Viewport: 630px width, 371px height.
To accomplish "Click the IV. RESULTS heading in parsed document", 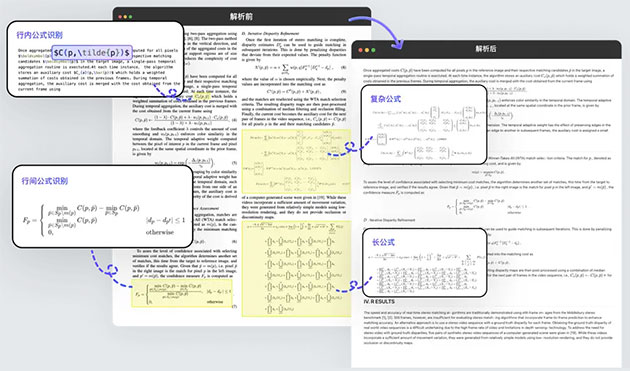I will coord(379,301).
